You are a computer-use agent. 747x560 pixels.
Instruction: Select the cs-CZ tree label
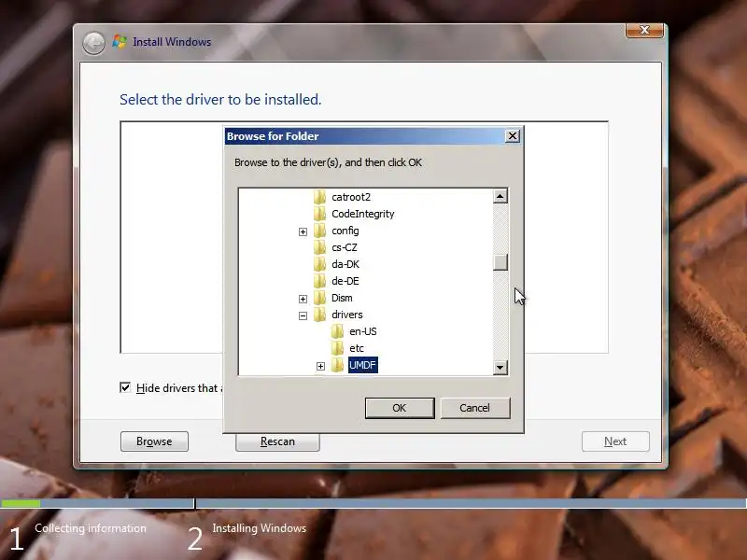coord(345,247)
